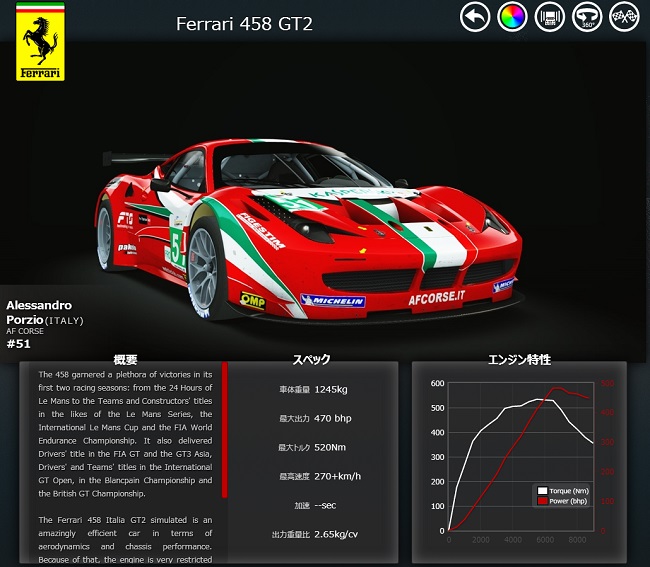This screenshot has width=650, height=567.
Task: Click the #51 car number
Action: (x=18, y=344)
